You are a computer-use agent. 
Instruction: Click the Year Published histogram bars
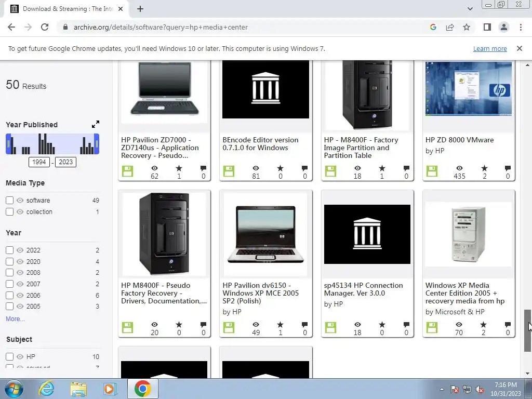52,144
